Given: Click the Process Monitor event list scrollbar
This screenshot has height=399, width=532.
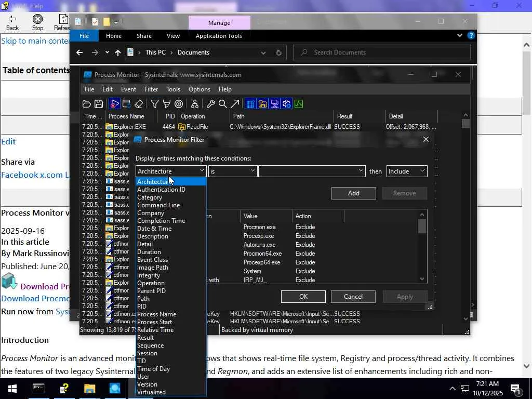Looking at the screenshot, I should coord(465,217).
